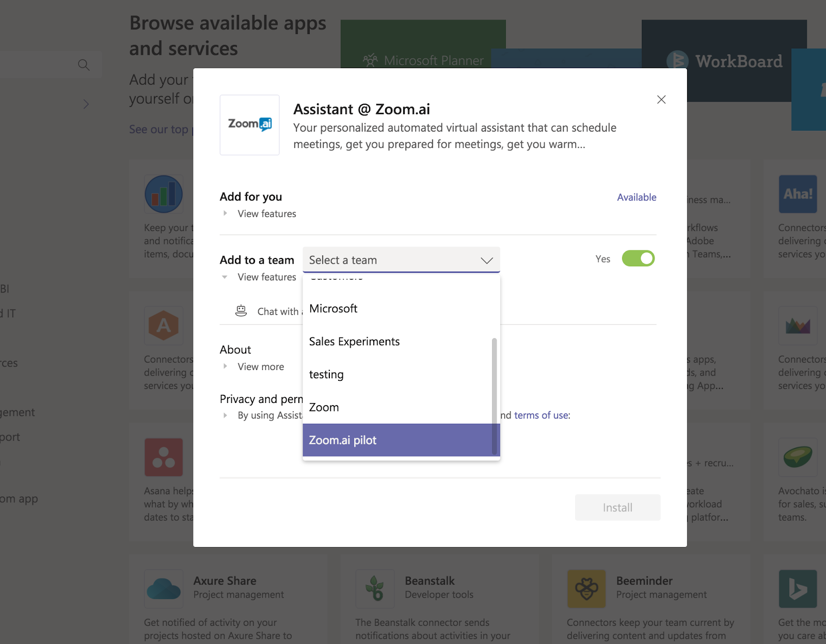Open the terms of use link

pyautogui.click(x=541, y=415)
